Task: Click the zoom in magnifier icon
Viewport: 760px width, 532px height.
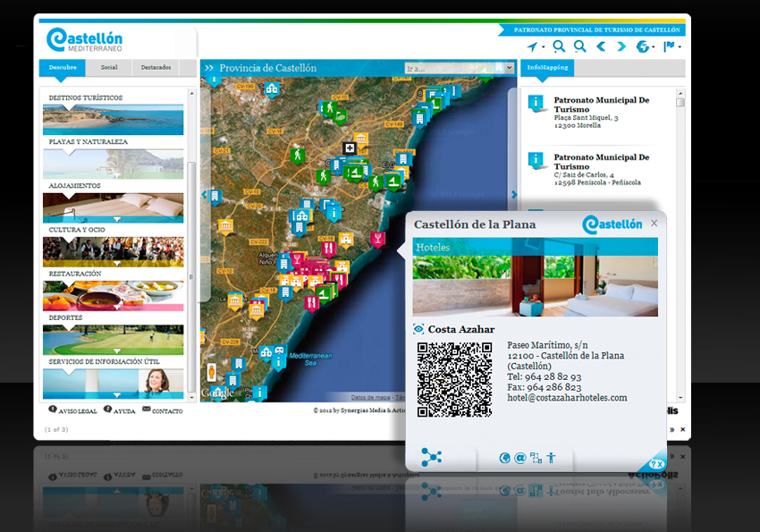Action: (x=559, y=46)
